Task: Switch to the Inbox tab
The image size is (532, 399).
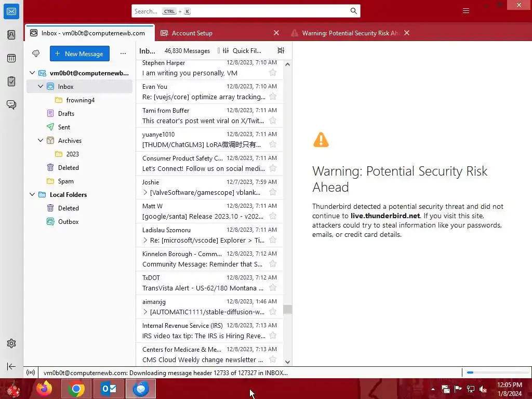Action: coord(90,33)
